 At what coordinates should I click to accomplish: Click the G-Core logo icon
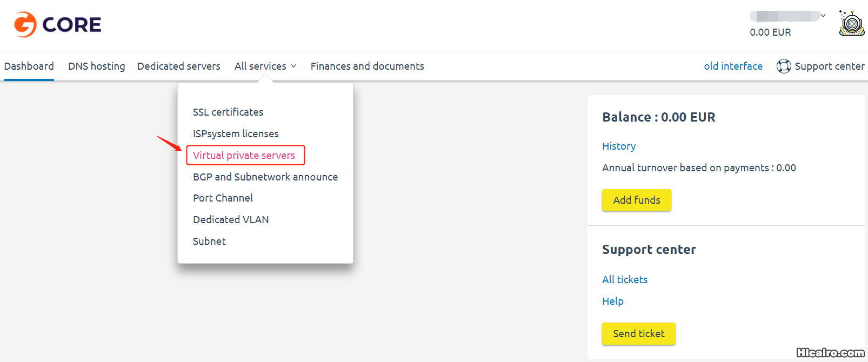pyautogui.click(x=25, y=24)
